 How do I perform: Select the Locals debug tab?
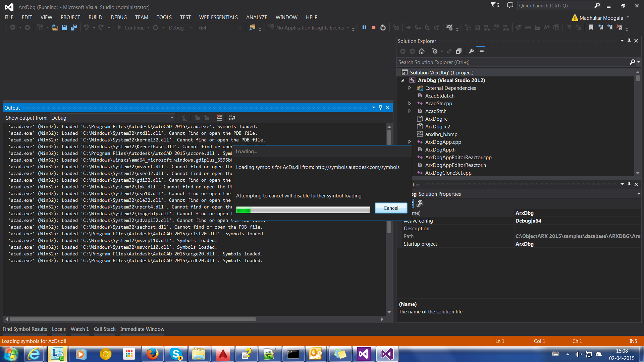(x=58, y=329)
